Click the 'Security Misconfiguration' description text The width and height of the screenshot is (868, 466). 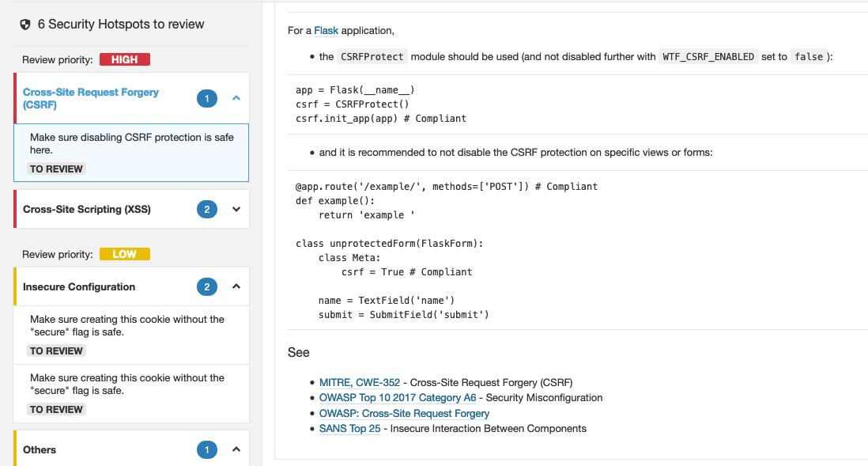point(544,398)
